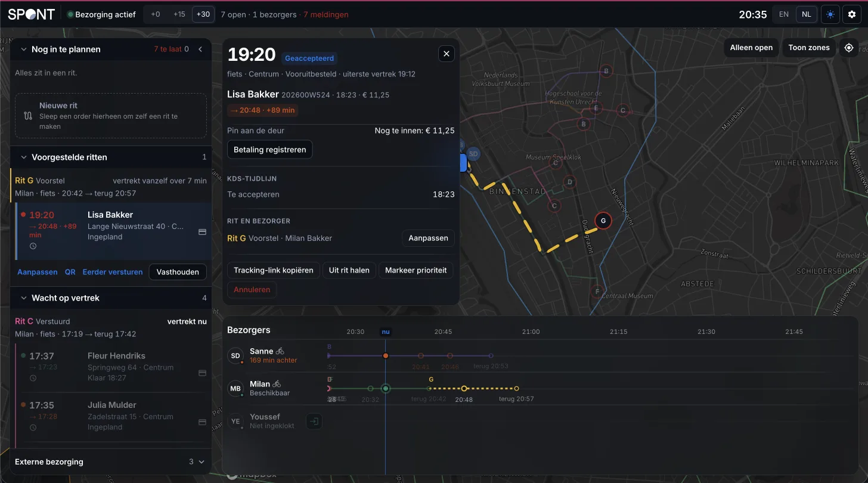Select the +15 minutes time offset
Screen dimensions: 868x483
tap(179, 14)
